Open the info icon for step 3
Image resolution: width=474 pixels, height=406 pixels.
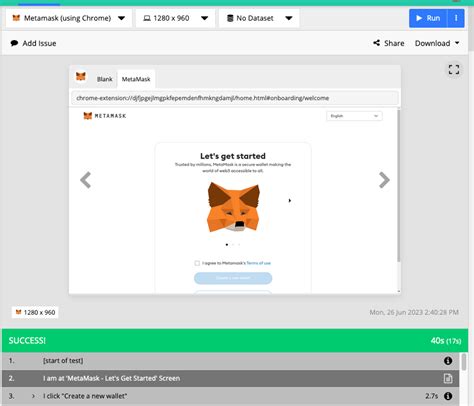coord(448,396)
